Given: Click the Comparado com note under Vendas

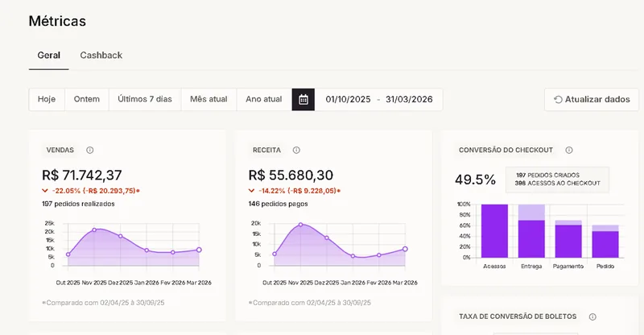Looking at the screenshot, I should (x=103, y=303).
